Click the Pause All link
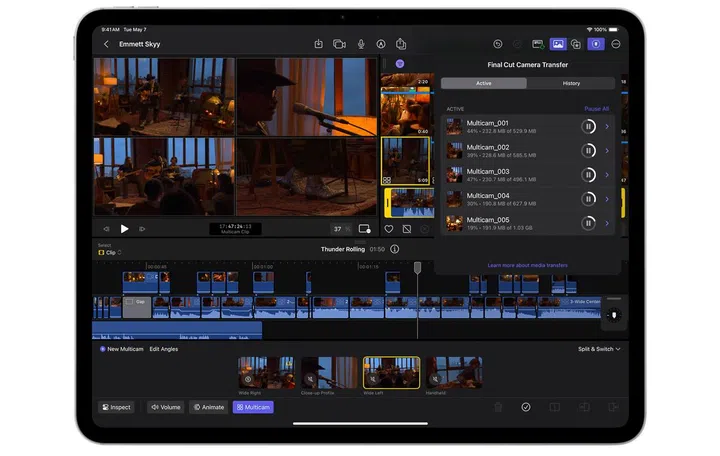Image resolution: width=720 pixels, height=456 pixels. [x=596, y=108]
